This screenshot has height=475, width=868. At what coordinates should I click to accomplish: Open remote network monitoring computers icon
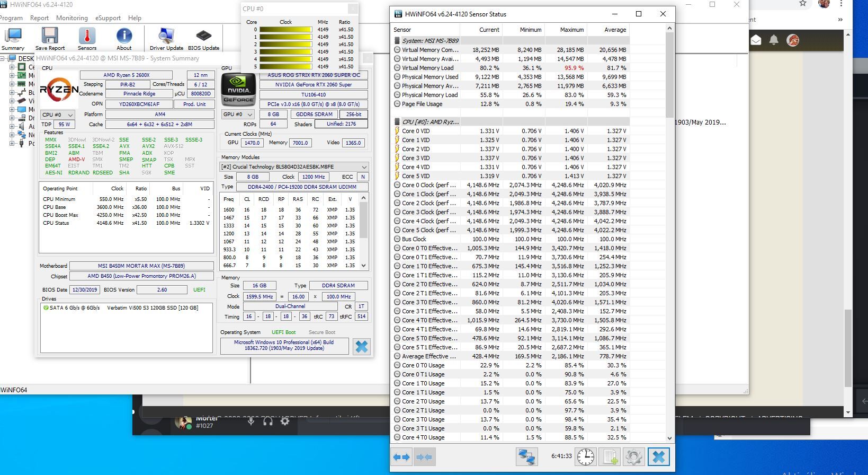tap(527, 457)
